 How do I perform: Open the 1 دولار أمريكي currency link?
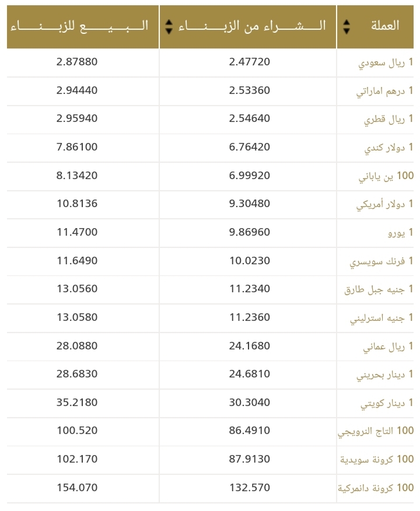(x=384, y=204)
